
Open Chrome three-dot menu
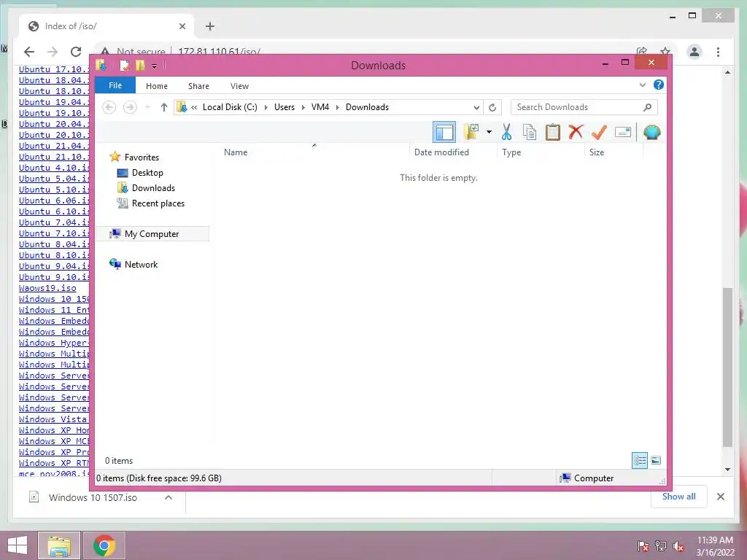point(718,52)
